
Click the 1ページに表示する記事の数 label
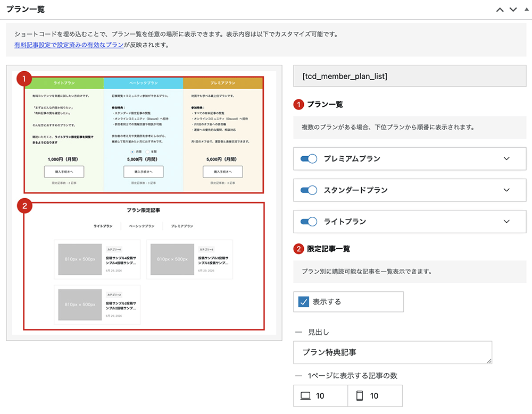pyautogui.click(x=353, y=376)
